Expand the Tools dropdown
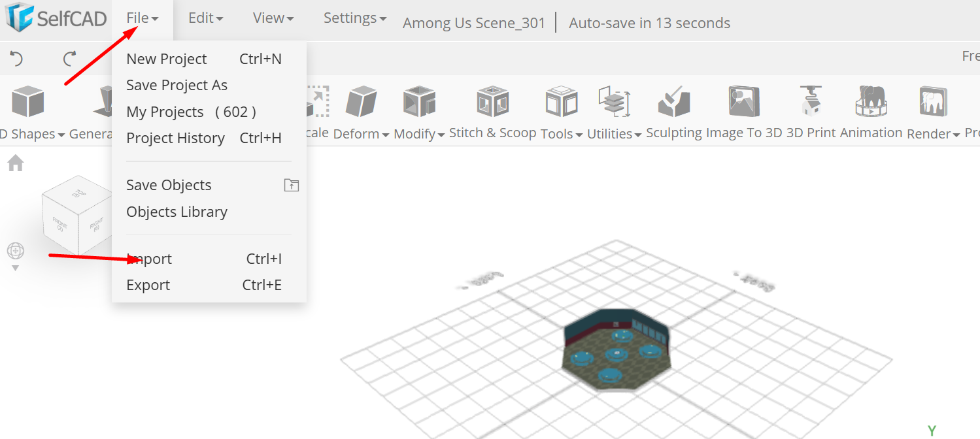The height and width of the screenshot is (439, 980). (579, 135)
